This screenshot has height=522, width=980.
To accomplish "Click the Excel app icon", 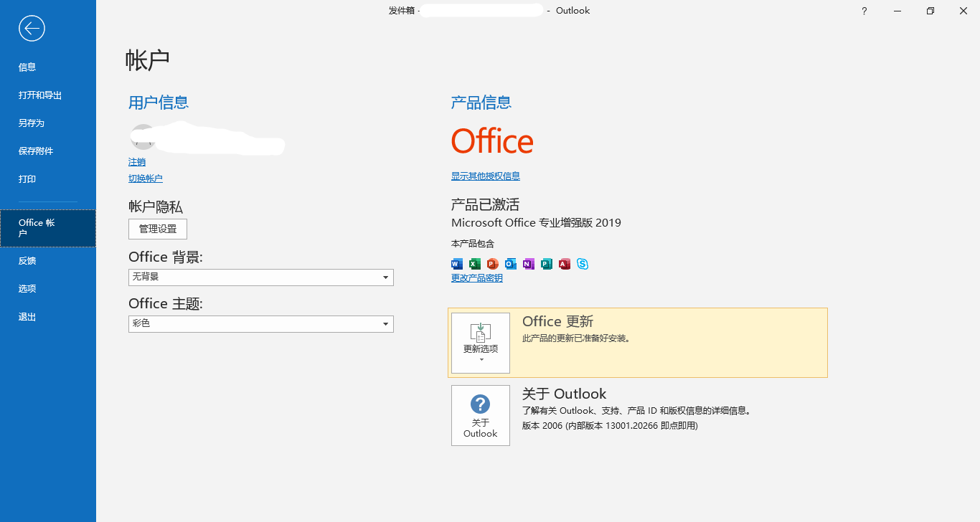I will click(475, 264).
